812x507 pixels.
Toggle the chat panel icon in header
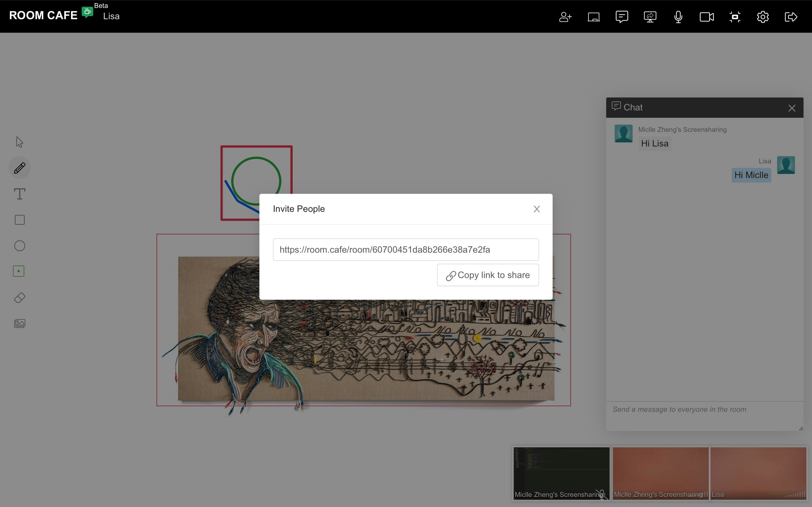pyautogui.click(x=622, y=17)
